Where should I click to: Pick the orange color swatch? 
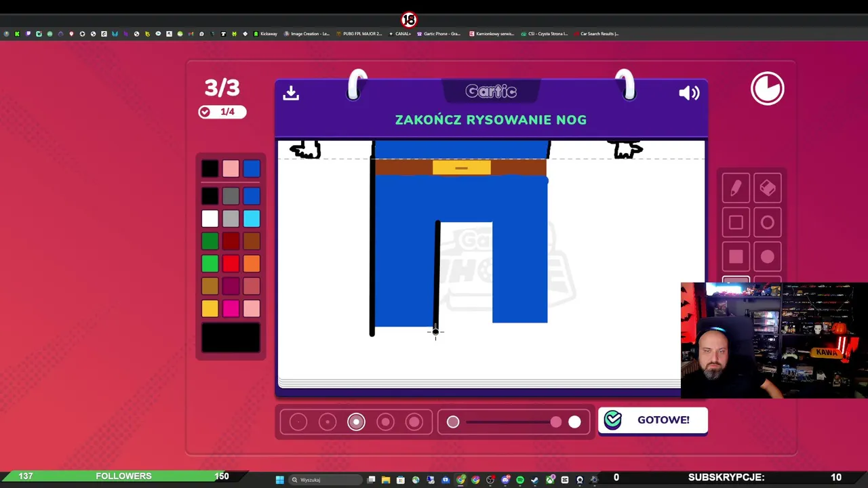tap(252, 264)
